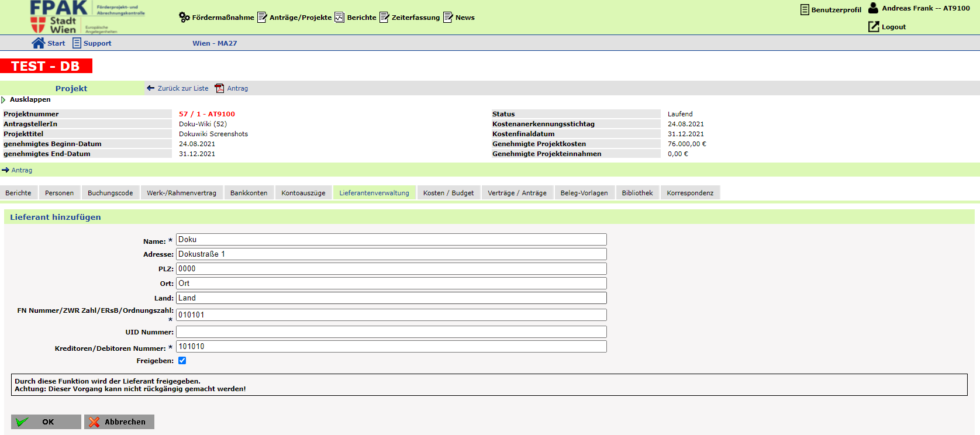Image resolution: width=980 pixels, height=435 pixels.
Task: Confirm the supplier with OK button
Action: click(46, 422)
